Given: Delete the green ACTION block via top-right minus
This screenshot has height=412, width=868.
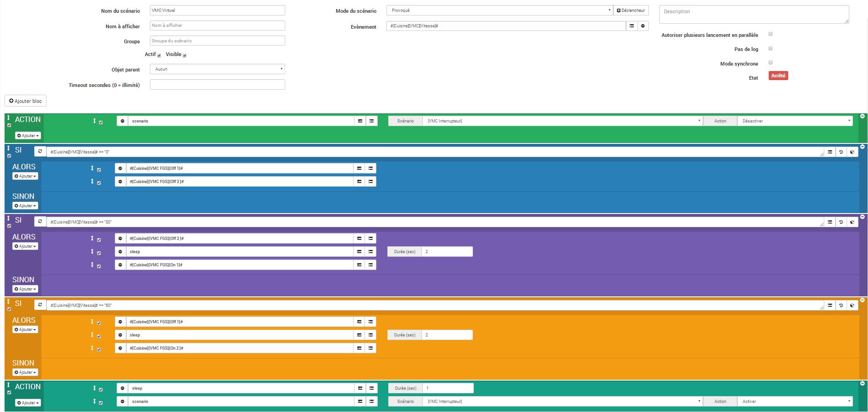Looking at the screenshot, I should 862,117.
